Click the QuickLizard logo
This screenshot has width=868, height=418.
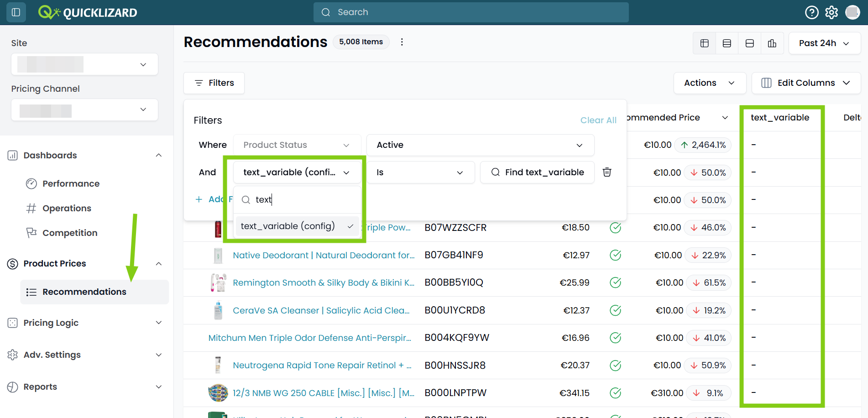[88, 12]
